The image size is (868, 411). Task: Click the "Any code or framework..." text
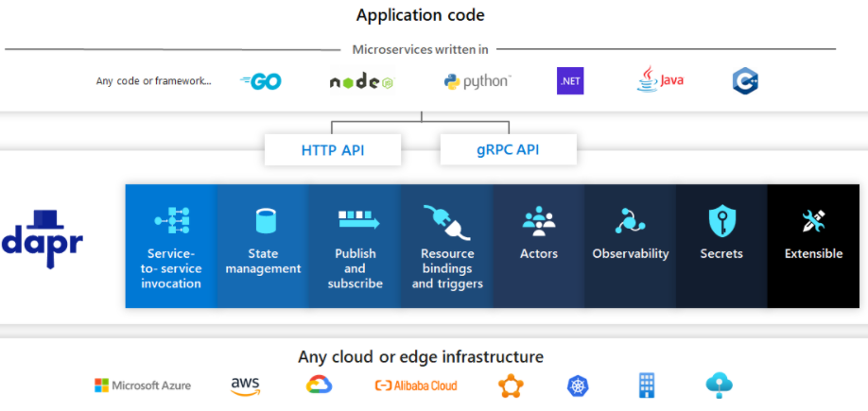pyautogui.click(x=154, y=81)
